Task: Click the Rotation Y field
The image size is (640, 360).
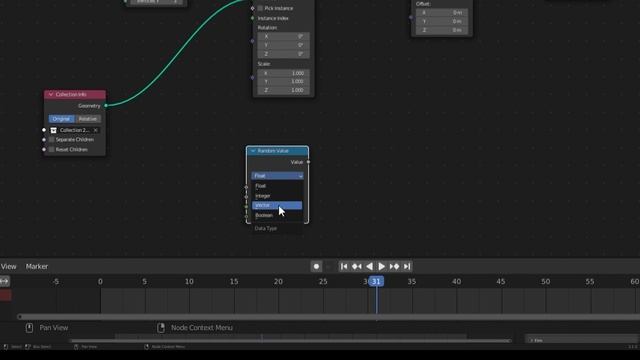Action: click(x=283, y=45)
